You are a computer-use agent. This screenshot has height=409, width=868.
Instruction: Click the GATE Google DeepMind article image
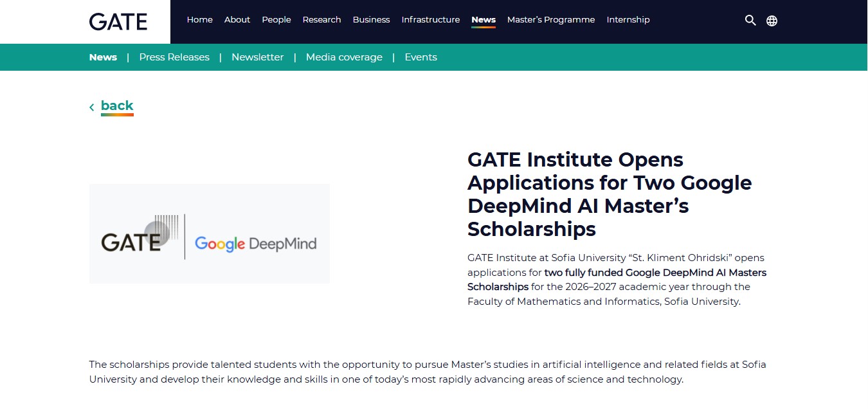[210, 233]
